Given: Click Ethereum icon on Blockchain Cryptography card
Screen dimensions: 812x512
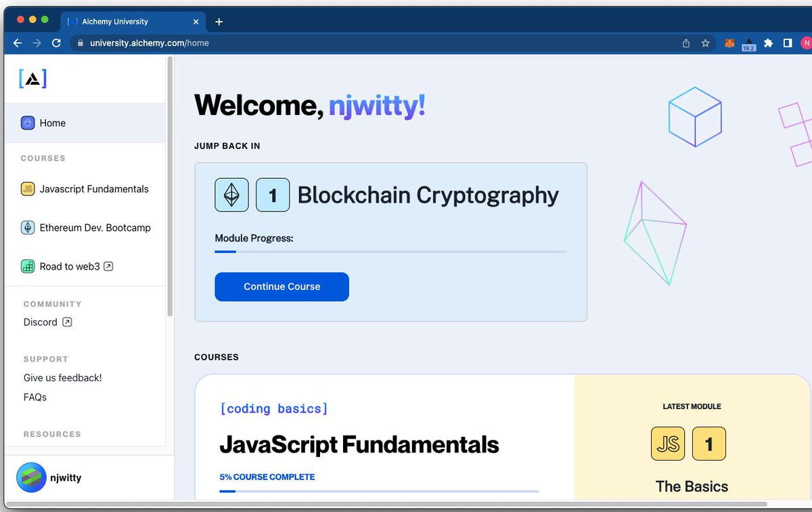Looking at the screenshot, I should [231, 195].
